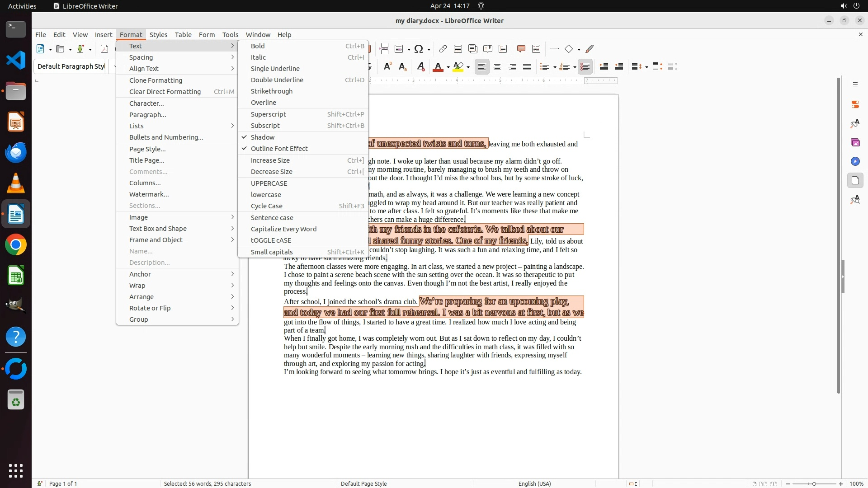This screenshot has width=868, height=488.
Task: Click the Paragraph Style input box
Action: 71,66
